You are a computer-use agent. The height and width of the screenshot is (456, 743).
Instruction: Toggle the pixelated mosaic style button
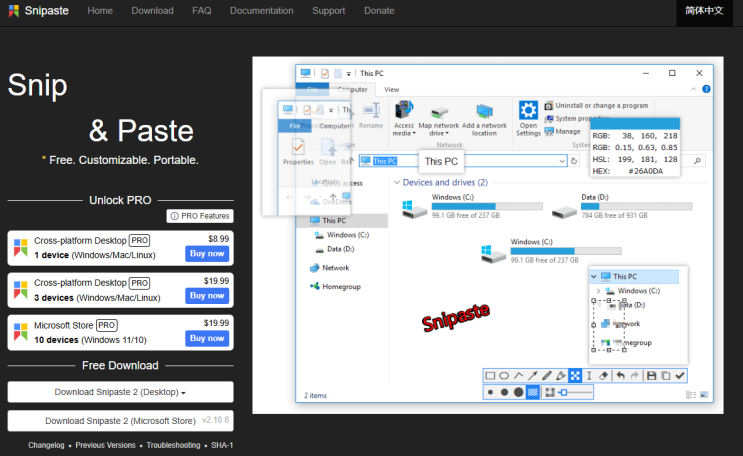click(x=550, y=392)
